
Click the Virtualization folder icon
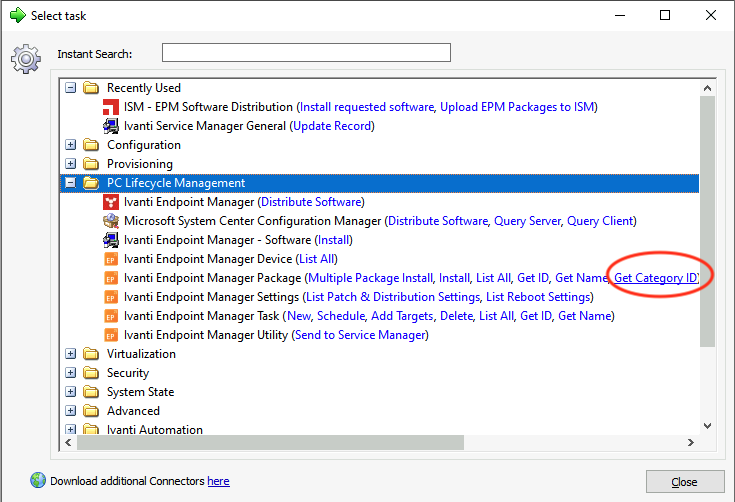(x=91, y=353)
